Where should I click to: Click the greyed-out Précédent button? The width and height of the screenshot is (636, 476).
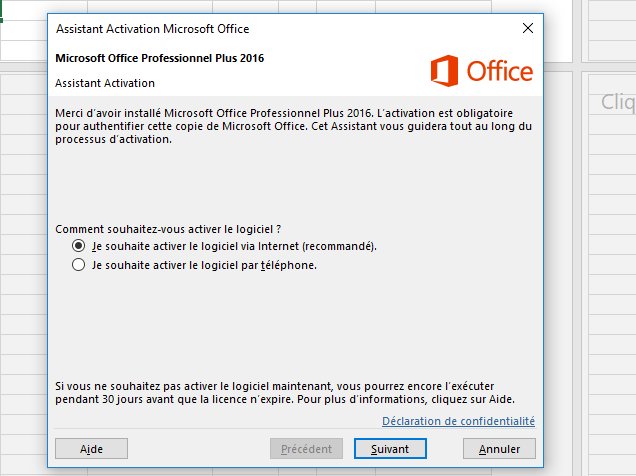click(x=307, y=449)
